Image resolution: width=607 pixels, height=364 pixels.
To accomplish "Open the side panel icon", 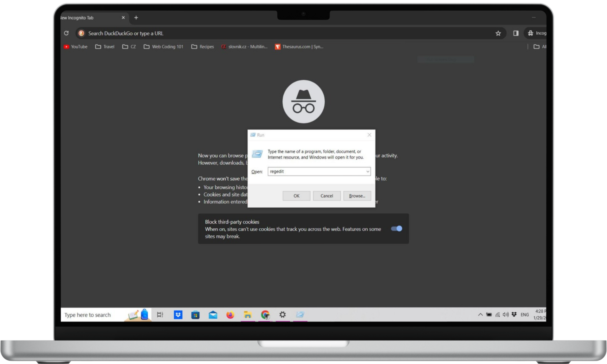I will [516, 33].
